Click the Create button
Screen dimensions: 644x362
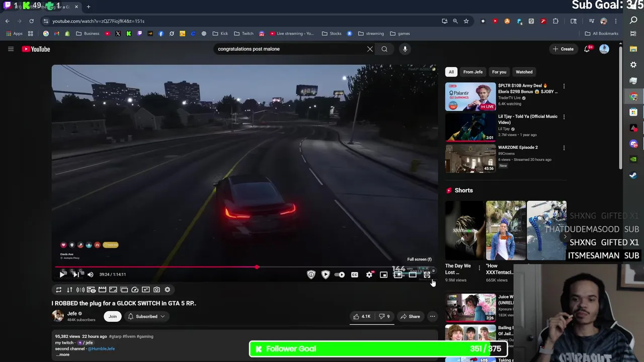click(563, 49)
